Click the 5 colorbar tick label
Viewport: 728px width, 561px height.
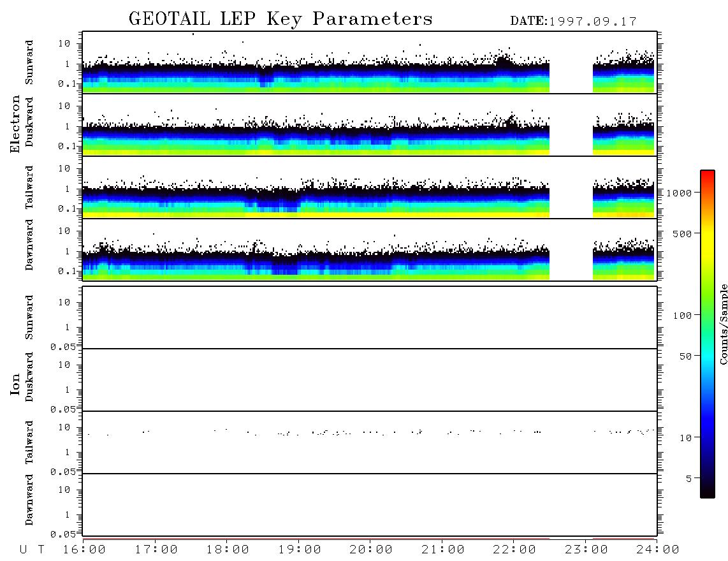pyautogui.click(x=688, y=478)
